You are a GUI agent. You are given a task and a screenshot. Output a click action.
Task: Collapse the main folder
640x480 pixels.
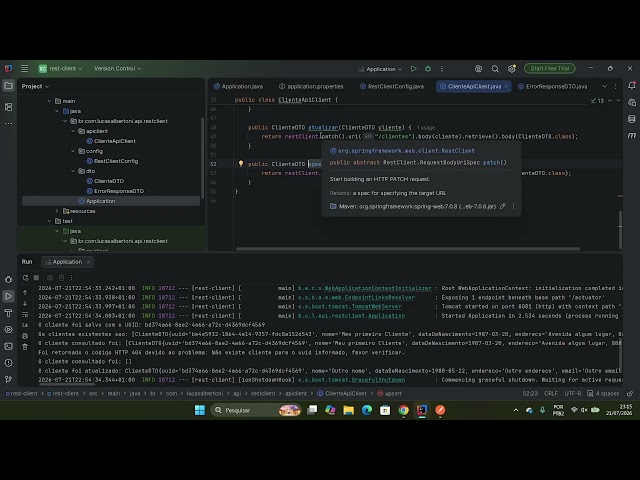(x=49, y=101)
